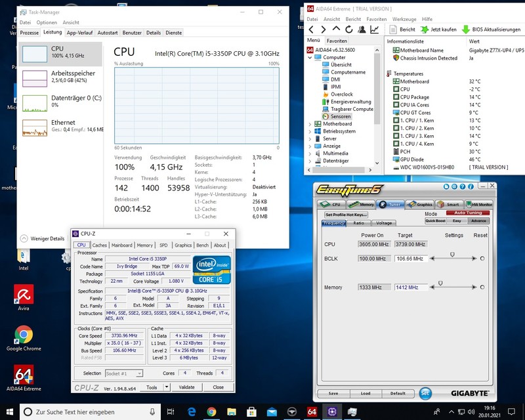The image size is (525, 420).
Task: Click Auto Tuning in EasyTune6
Action: point(468,213)
